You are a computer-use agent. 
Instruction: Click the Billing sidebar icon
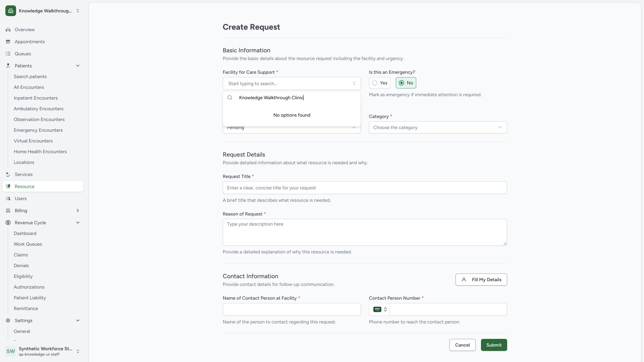tap(8, 210)
